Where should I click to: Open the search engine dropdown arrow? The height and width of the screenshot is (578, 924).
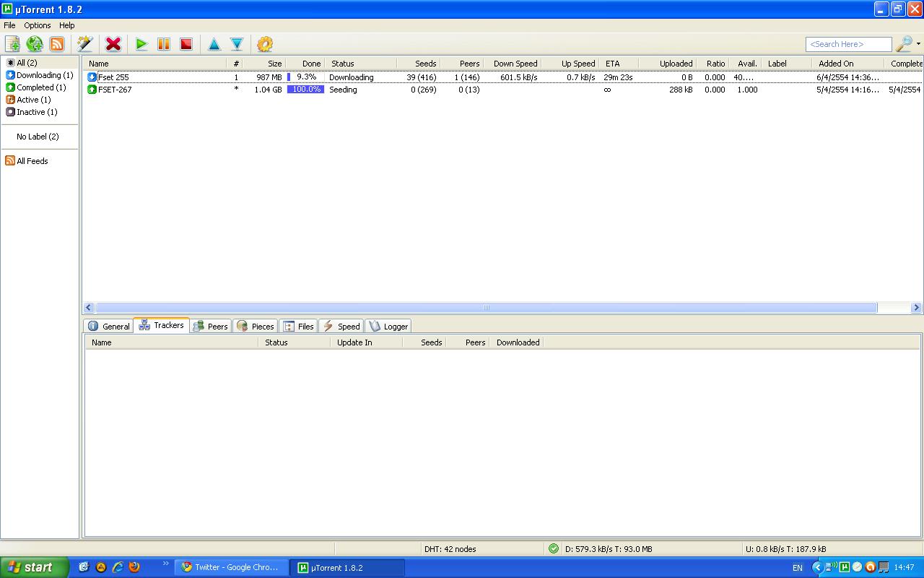[918, 44]
